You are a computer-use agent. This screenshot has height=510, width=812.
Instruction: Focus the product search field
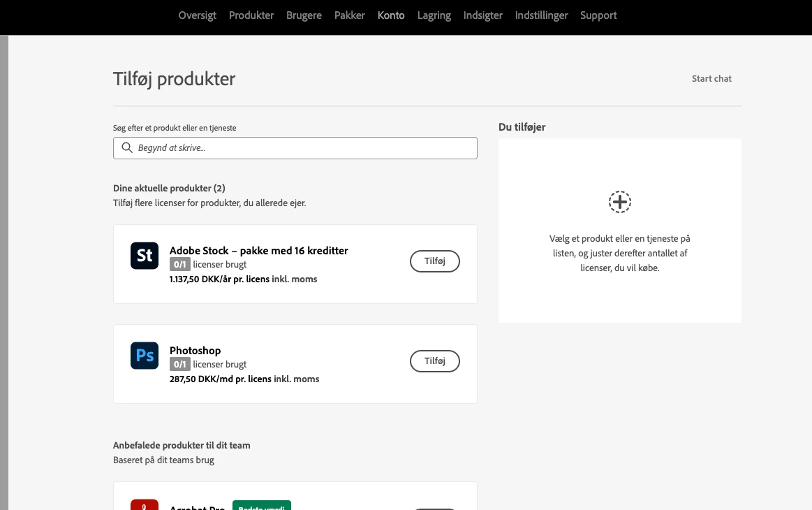coord(295,148)
